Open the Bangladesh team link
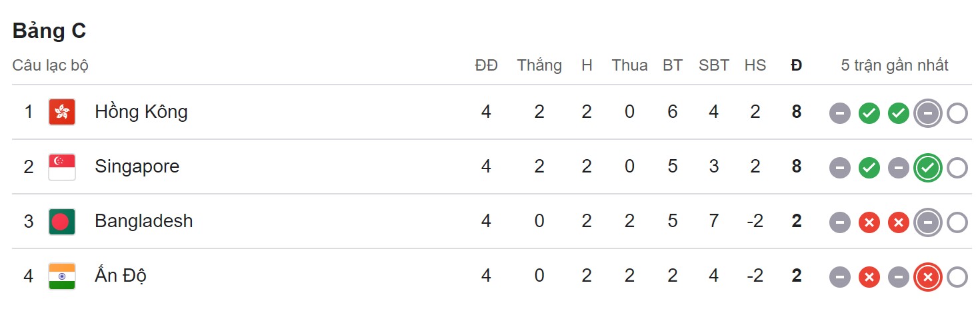Image resolution: width=980 pixels, height=321 pixels. tap(143, 221)
